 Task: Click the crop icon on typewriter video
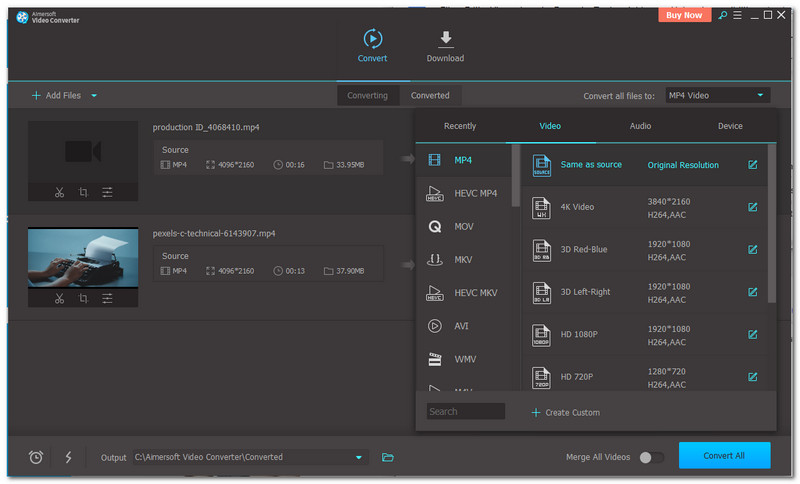(83, 298)
